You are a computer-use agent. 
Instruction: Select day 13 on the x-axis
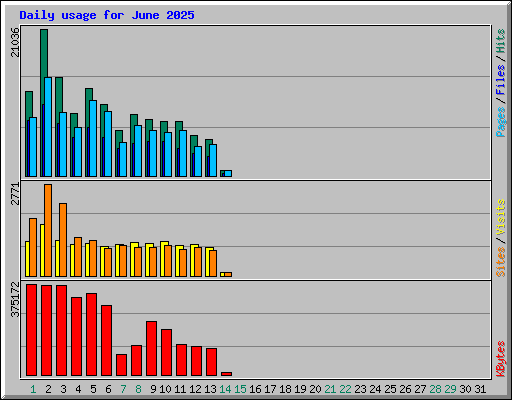210,389
